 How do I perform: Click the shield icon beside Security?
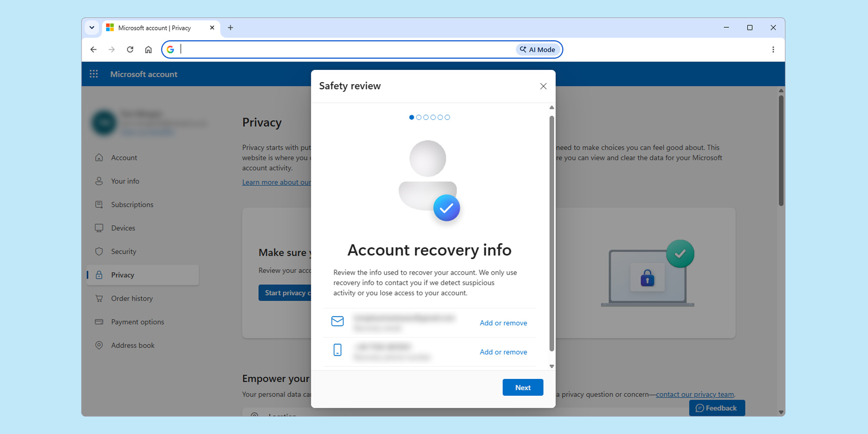pos(99,251)
